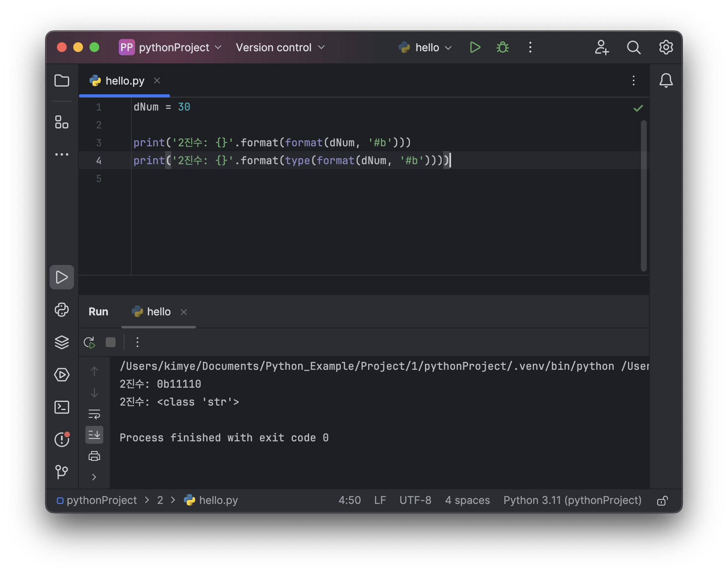Run 'hello' with the green play button
This screenshot has height=573, width=728.
[x=475, y=48]
